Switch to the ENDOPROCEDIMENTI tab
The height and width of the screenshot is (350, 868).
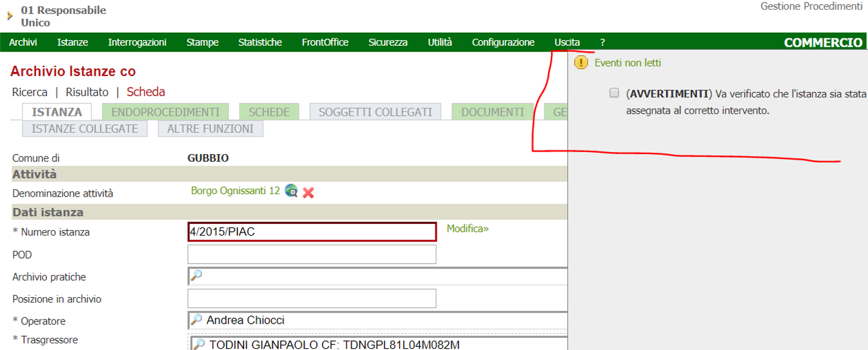click(x=165, y=112)
